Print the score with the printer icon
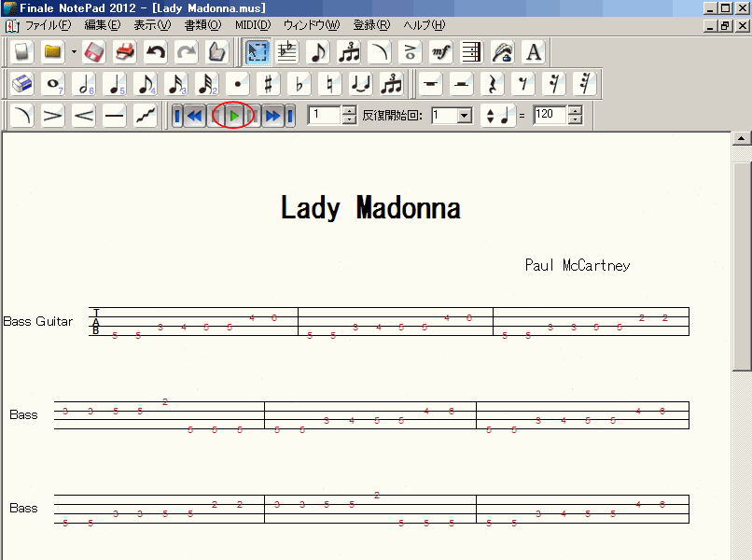This screenshot has height=560, width=752. [x=125, y=52]
